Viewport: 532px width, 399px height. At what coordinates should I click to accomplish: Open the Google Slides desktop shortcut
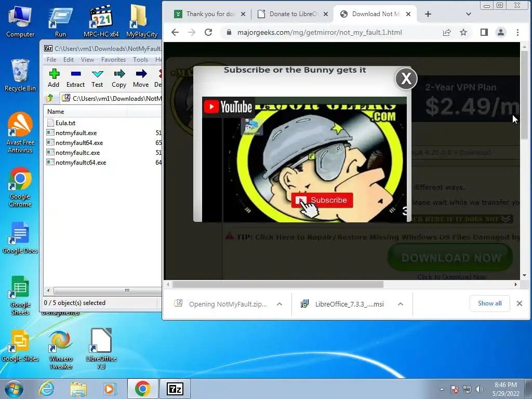[20, 345]
